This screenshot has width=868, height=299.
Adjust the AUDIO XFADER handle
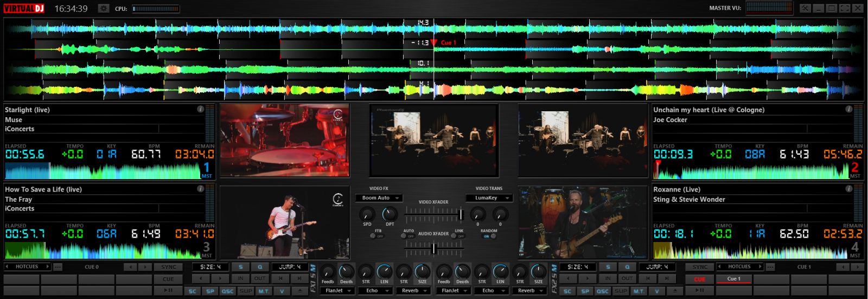tap(433, 249)
